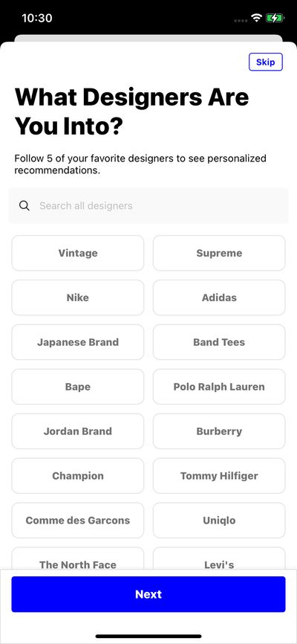The width and height of the screenshot is (297, 644).
Task: Focus the Search all designers field
Action: coord(148,206)
